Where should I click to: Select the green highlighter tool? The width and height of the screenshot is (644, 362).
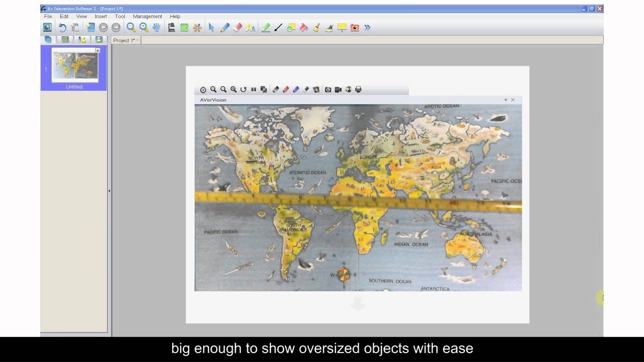[266, 28]
